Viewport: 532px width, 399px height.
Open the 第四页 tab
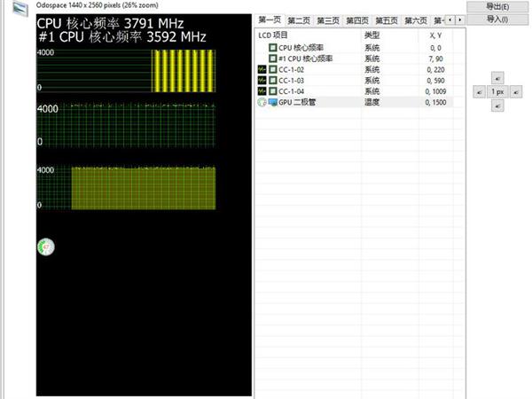click(357, 20)
